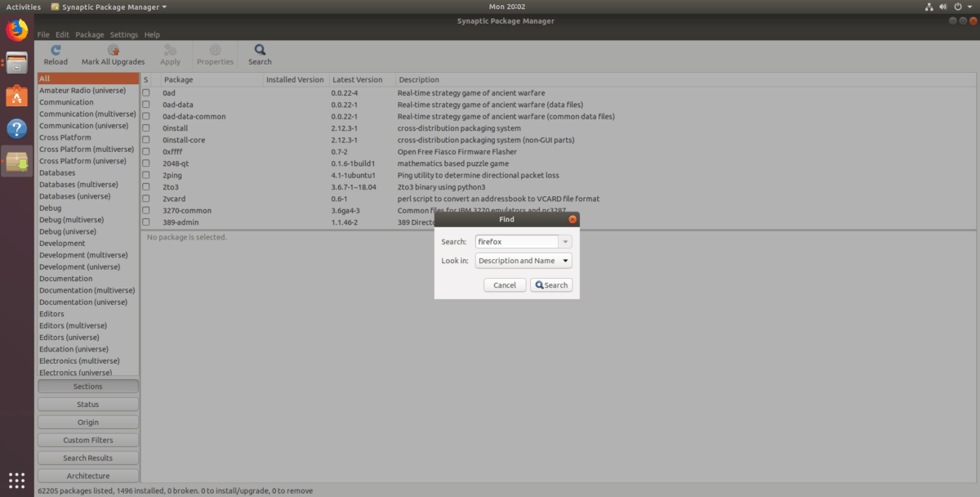
Task: Select the Synaptic package dock icon
Action: (x=17, y=162)
